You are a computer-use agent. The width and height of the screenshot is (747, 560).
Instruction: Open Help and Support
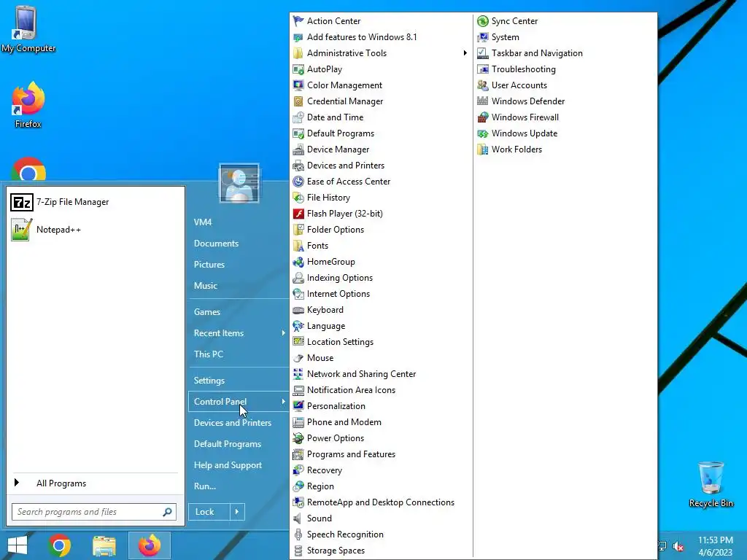[228, 465]
